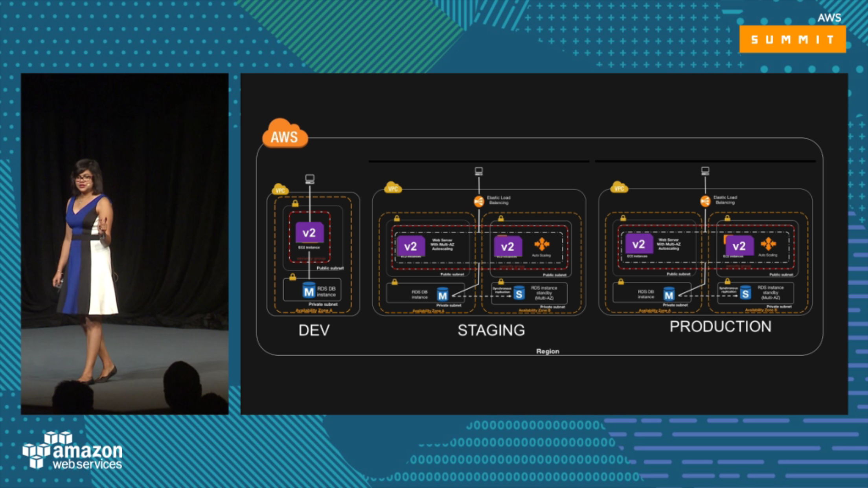Viewport: 868px width, 488px height.
Task: Click the STAGING environment label
Action: pos(491,330)
